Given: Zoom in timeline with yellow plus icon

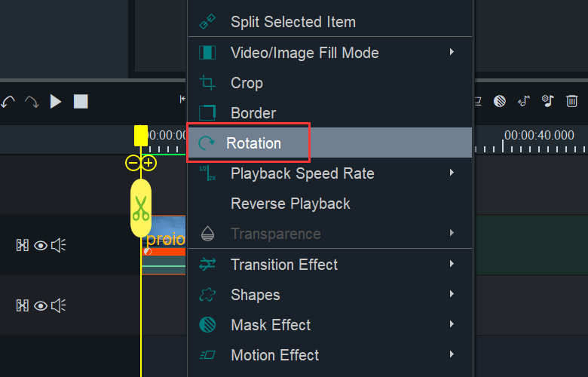Looking at the screenshot, I should [149, 163].
